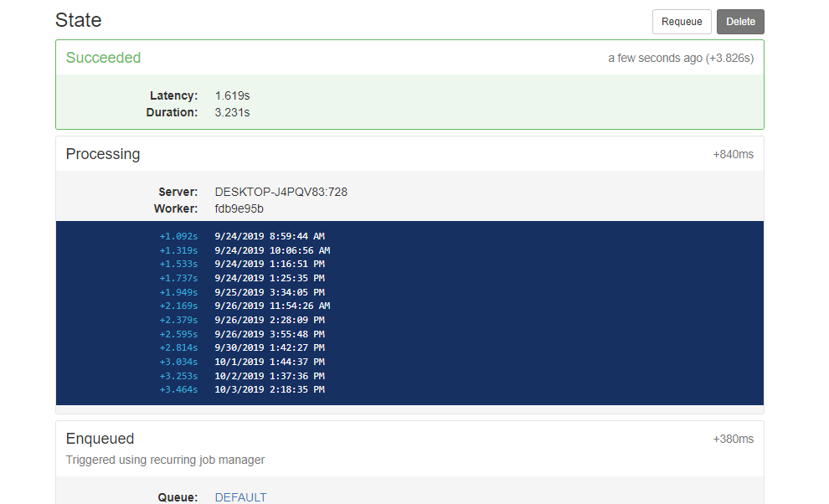Viewport: 829px width, 504px height.
Task: Click log line 9/30/2019 1:42:27 PM
Action: tap(270, 347)
